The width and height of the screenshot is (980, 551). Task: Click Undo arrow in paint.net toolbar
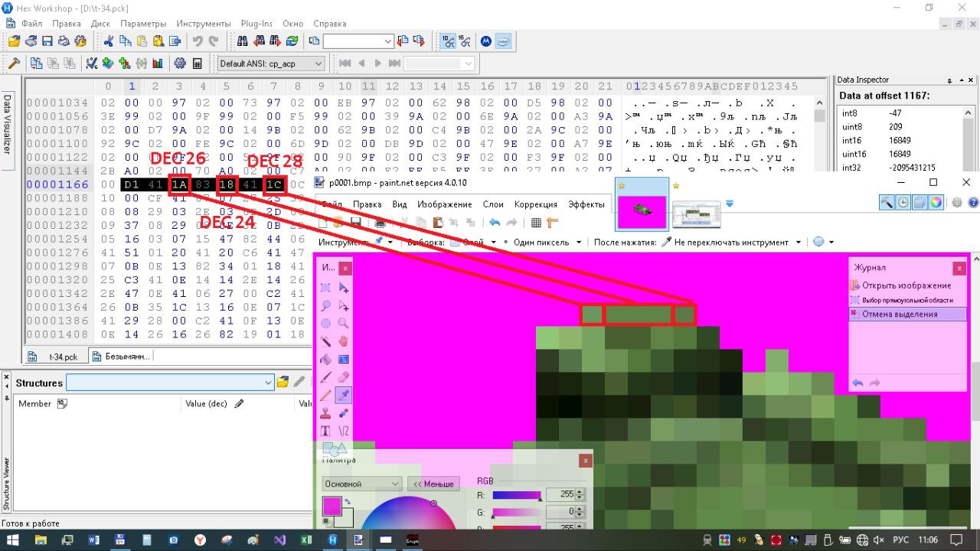coord(495,223)
